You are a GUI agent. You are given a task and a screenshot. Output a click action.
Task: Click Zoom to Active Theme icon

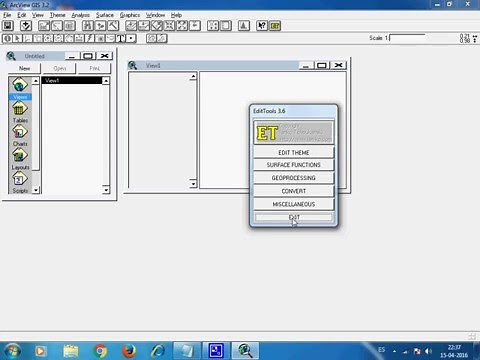(x=144, y=26)
